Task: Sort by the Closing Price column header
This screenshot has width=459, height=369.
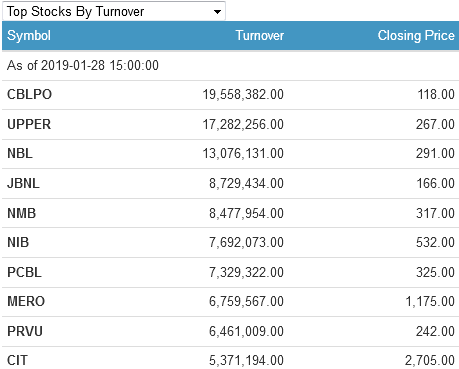Action: click(x=416, y=36)
